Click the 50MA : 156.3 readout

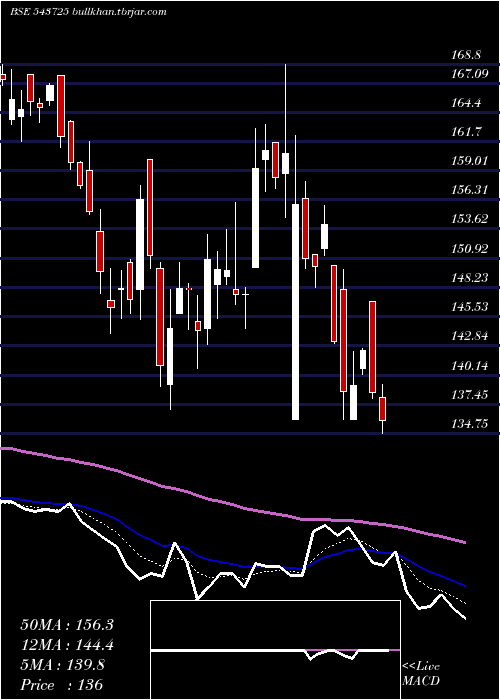(67, 625)
